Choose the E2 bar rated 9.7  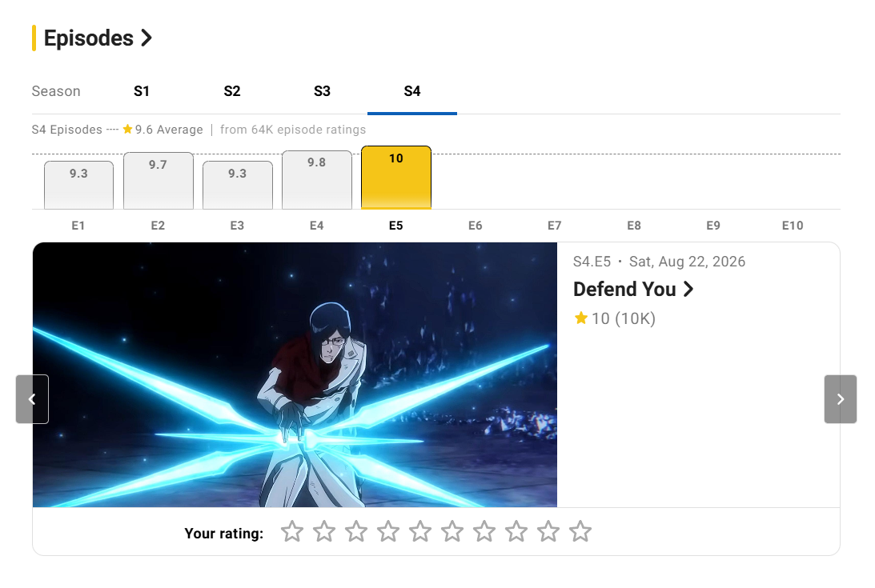[159, 181]
